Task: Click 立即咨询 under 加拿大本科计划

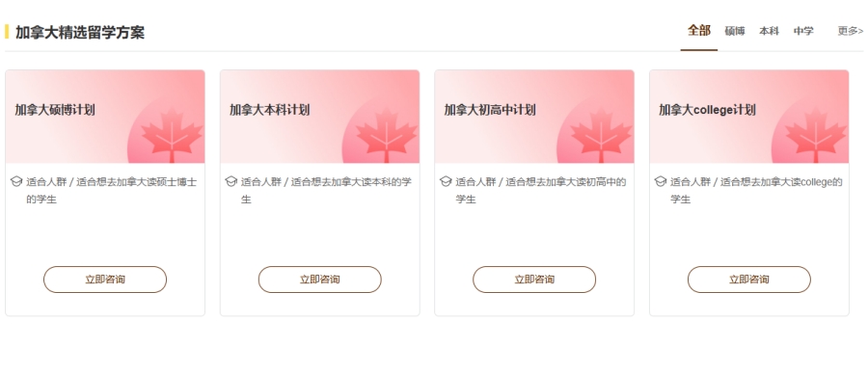Action: pyautogui.click(x=320, y=280)
